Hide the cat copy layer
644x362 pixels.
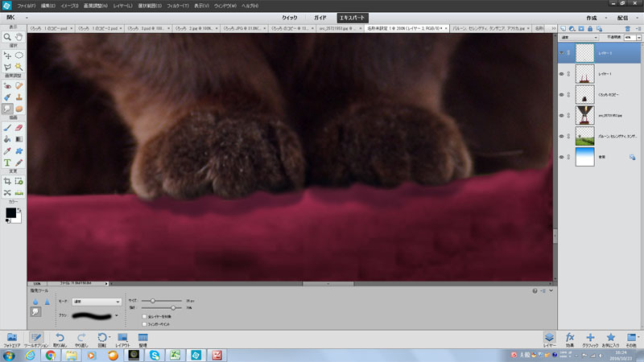click(561, 95)
